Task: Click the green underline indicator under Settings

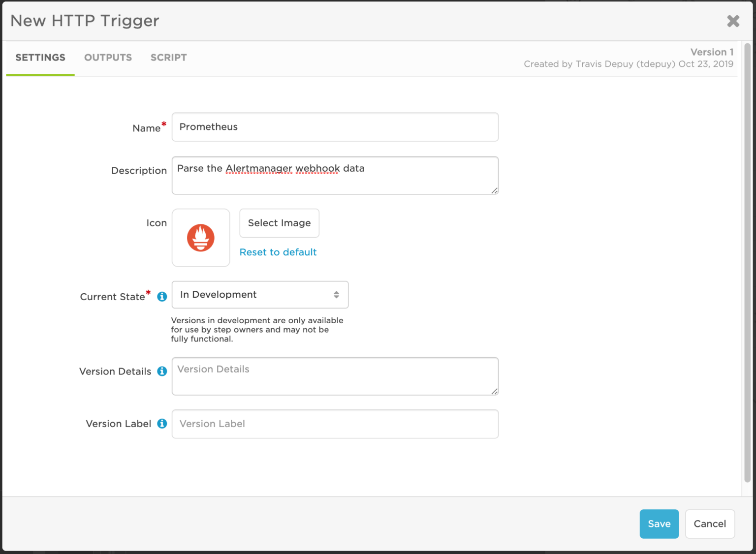Action: click(40, 74)
